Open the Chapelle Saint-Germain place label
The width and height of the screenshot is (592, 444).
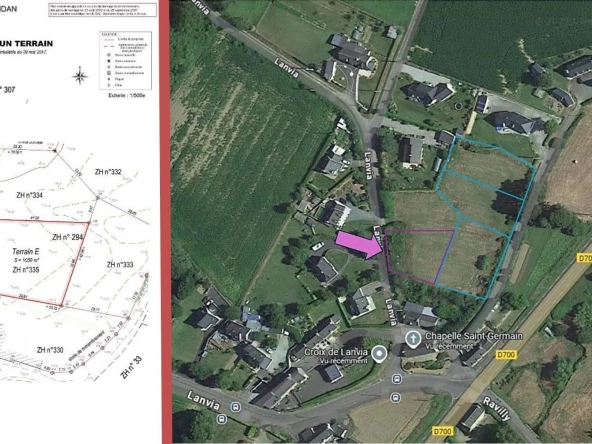click(x=474, y=336)
